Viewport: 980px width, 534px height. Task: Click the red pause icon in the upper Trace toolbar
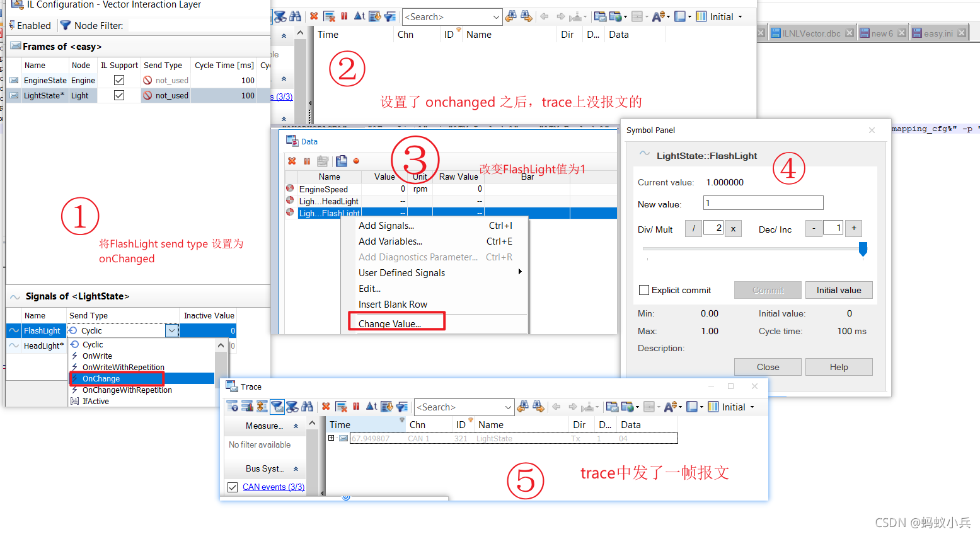coord(344,16)
